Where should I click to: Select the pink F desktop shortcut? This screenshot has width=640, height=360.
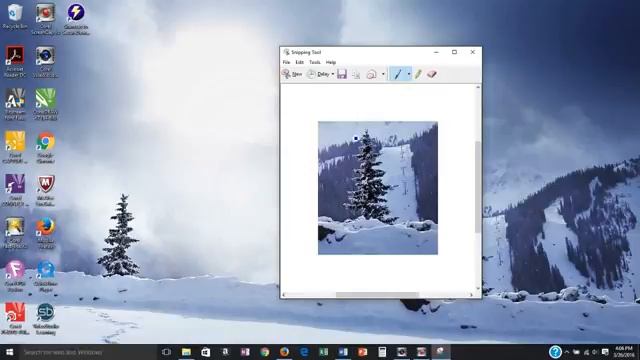coord(15,276)
